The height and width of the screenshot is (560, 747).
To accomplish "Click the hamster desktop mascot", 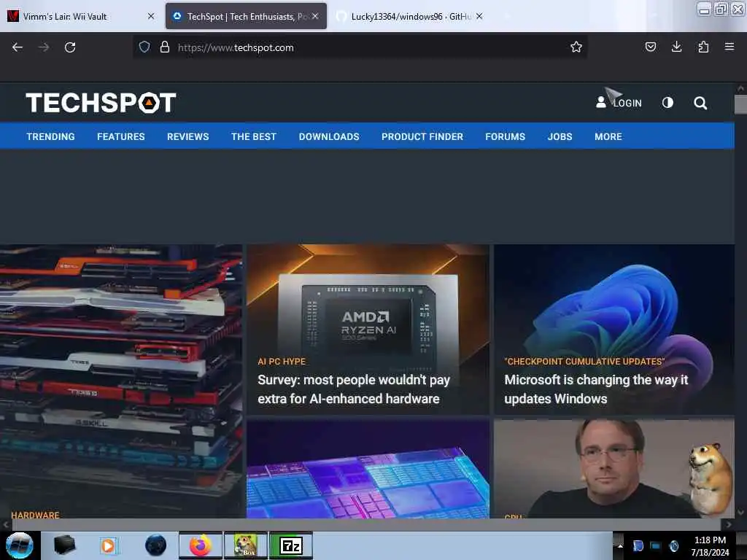I will pyautogui.click(x=711, y=478).
